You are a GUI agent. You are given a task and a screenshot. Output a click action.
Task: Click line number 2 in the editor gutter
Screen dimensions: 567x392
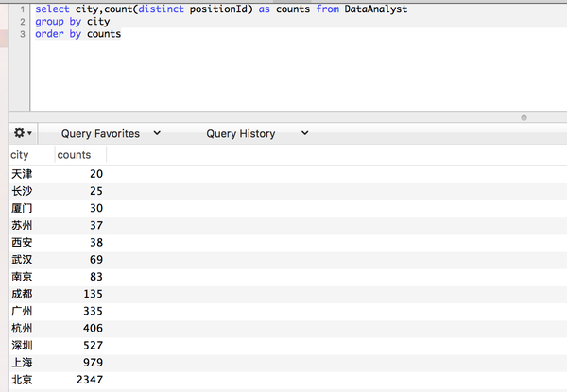click(x=21, y=22)
